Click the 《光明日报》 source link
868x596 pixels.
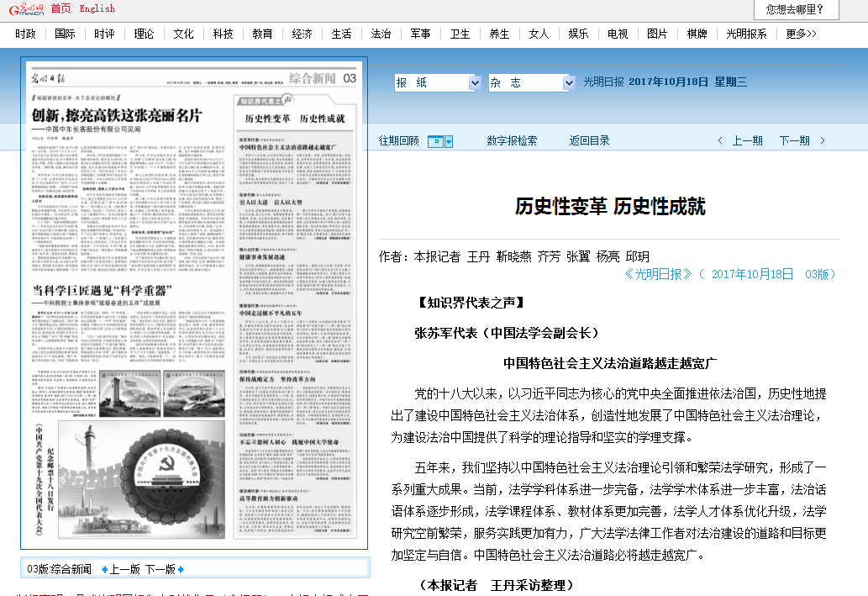tap(659, 274)
